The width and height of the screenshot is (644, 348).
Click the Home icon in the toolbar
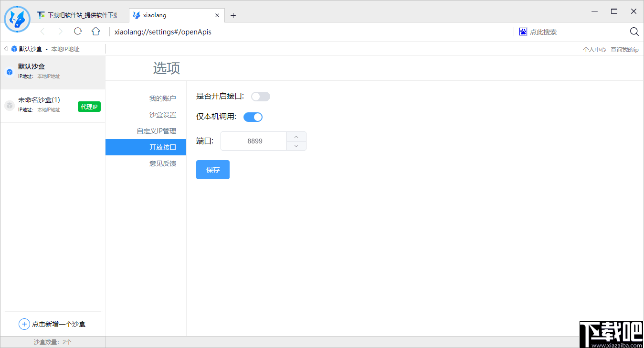(x=95, y=32)
